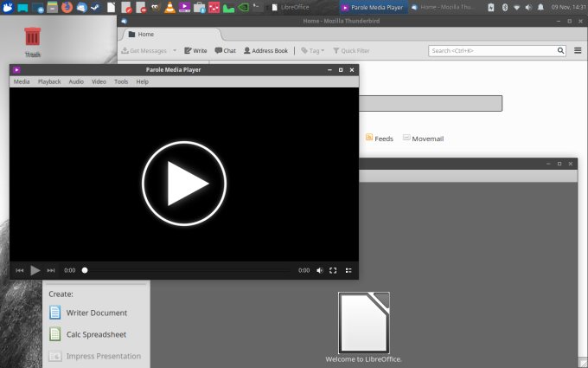This screenshot has width=588, height=368.
Task: Launch the green system monitor panel icon
Action: click(x=228, y=7)
